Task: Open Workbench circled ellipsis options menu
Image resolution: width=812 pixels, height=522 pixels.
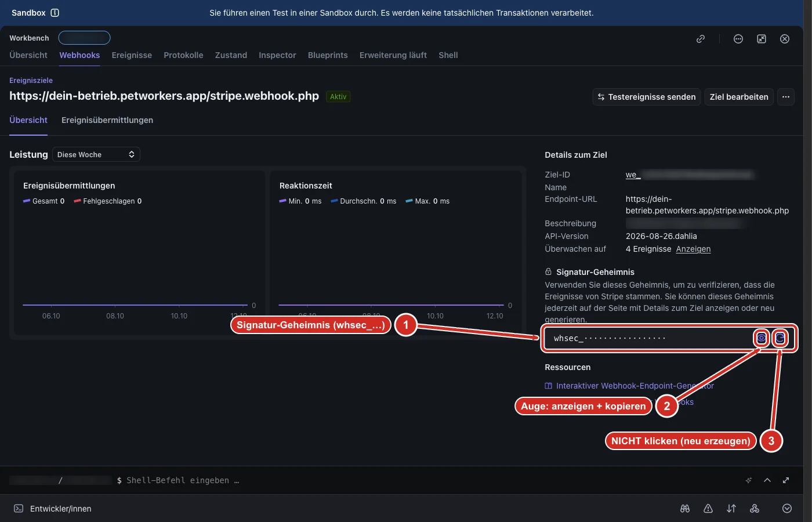Action: 738,39
